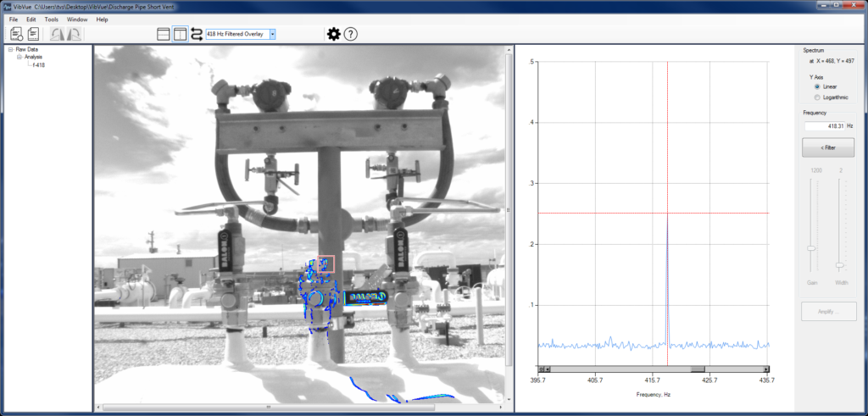Click the < Filter button
The height and width of the screenshot is (416, 868).
827,147
